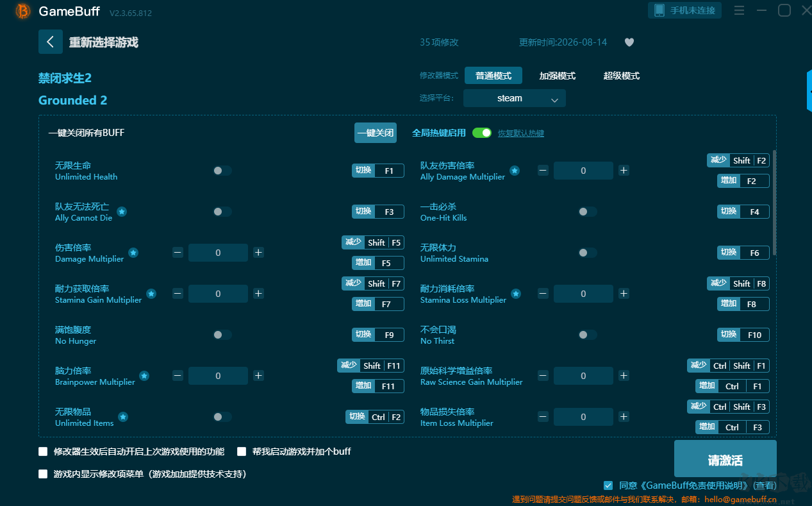Screen dimensions: 812x506
Task: Toggle Ally Cannot Die switch
Action: tap(222, 212)
